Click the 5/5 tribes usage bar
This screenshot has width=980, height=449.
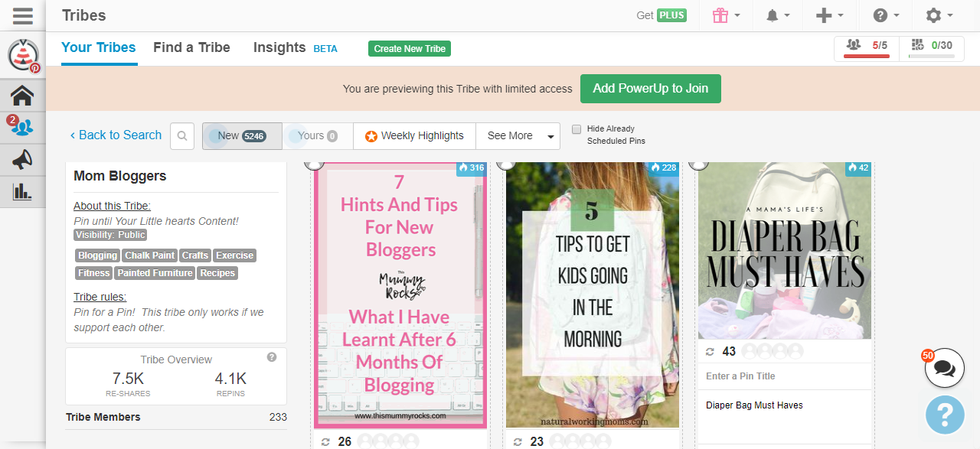(867, 48)
